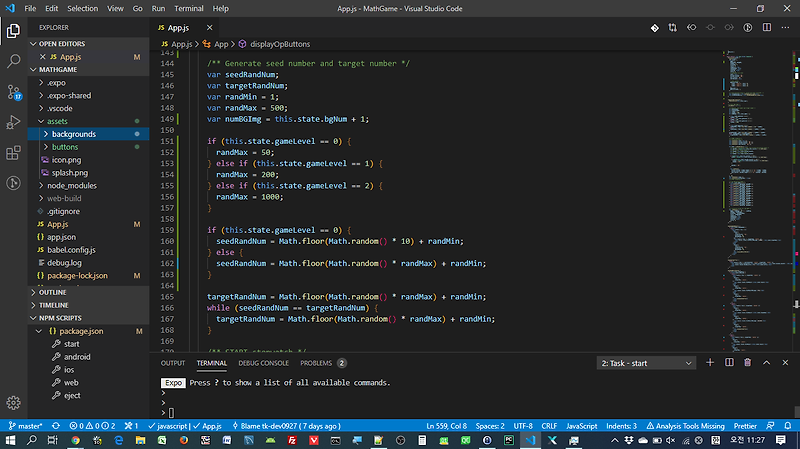
Task: Open the Source Control view
Action: tap(14, 92)
